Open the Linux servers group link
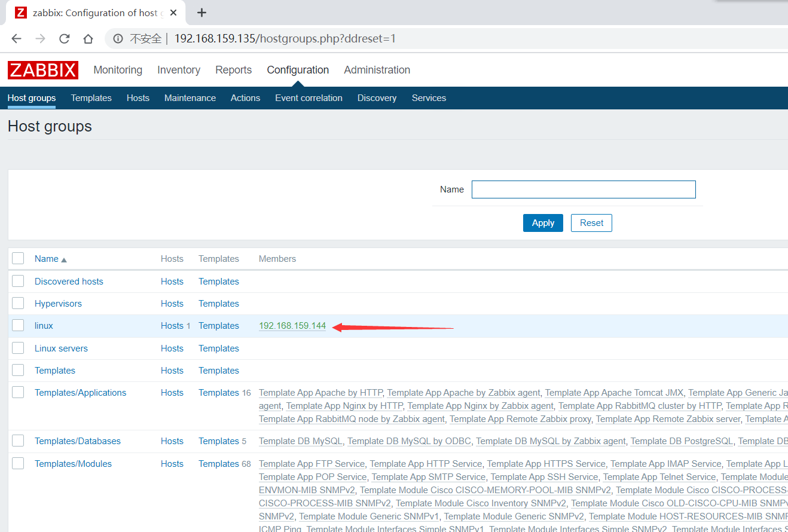 [x=61, y=348]
